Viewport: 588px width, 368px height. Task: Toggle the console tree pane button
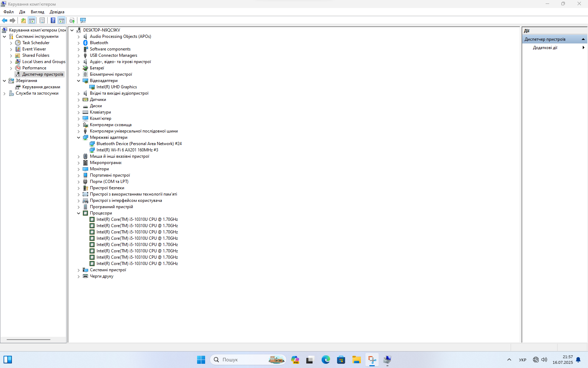pos(32,20)
